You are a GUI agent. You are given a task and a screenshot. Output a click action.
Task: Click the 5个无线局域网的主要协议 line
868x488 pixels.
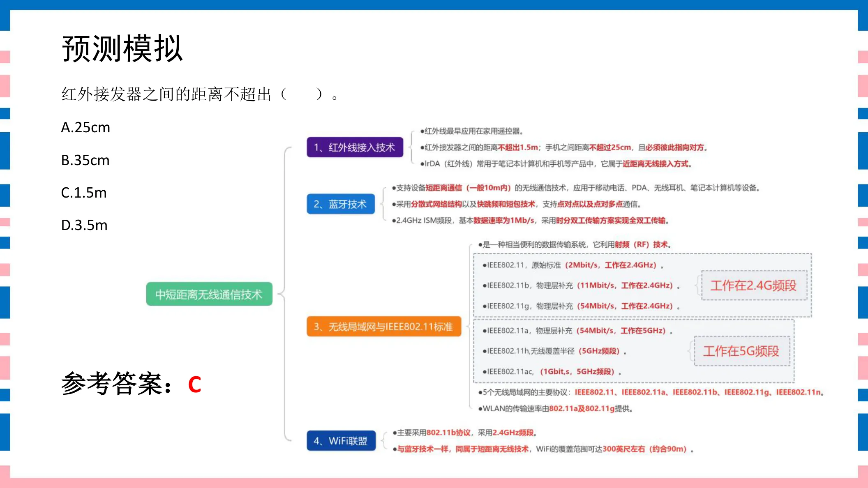pyautogui.click(x=651, y=392)
